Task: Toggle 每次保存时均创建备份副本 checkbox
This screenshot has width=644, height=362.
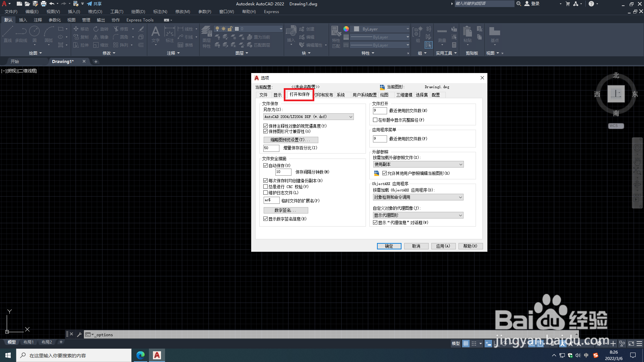Action: (266, 181)
